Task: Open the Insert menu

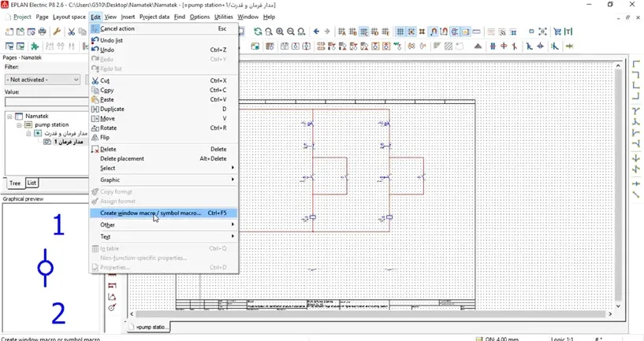Action: pos(128,17)
